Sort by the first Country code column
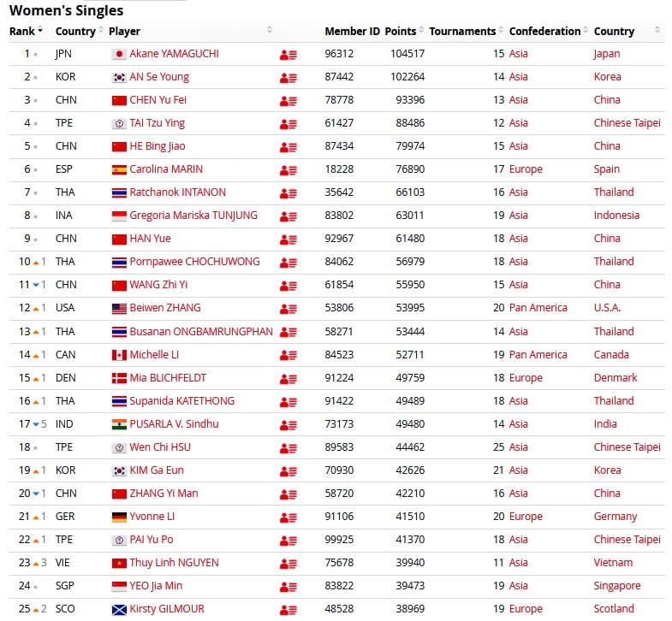The width and height of the screenshot is (672, 621). point(80,32)
